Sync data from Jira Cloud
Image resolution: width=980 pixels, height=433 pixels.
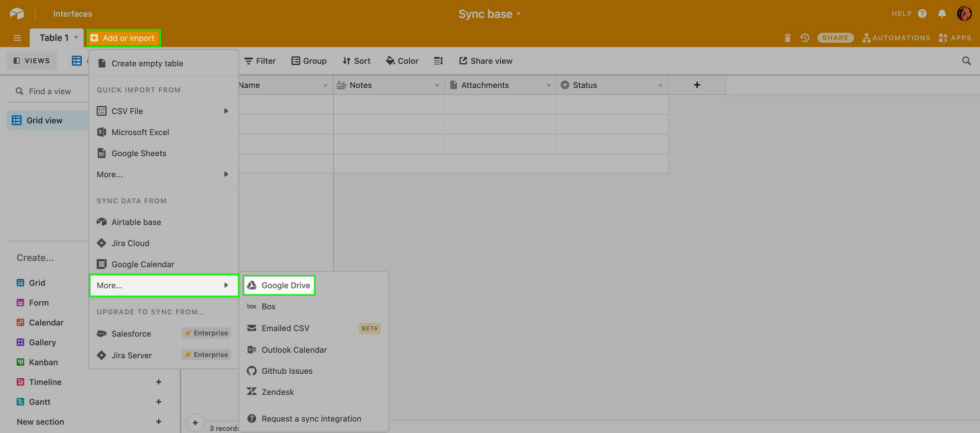(164, 243)
